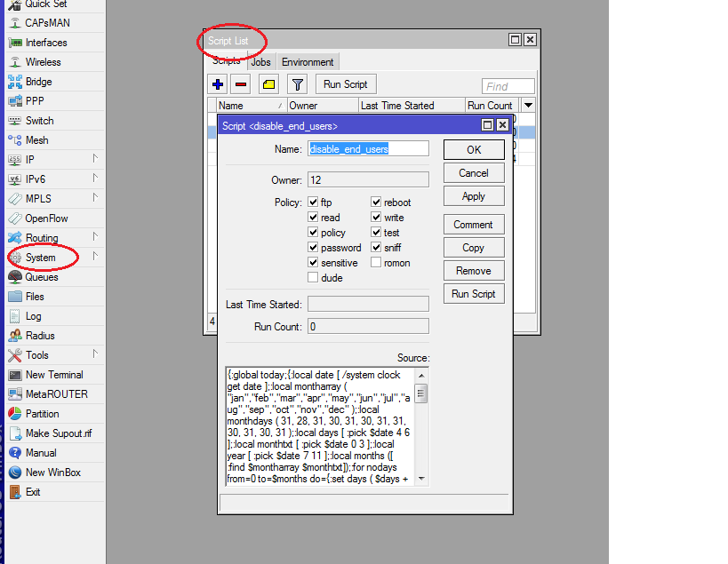Enable the dude policy checkbox
This screenshot has width=728, height=564.
coord(314,277)
